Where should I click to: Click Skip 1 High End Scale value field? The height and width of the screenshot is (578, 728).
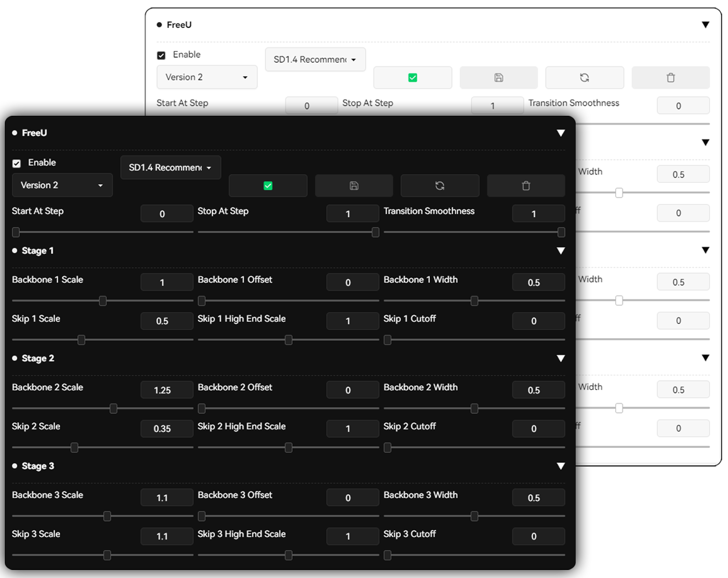coord(352,321)
